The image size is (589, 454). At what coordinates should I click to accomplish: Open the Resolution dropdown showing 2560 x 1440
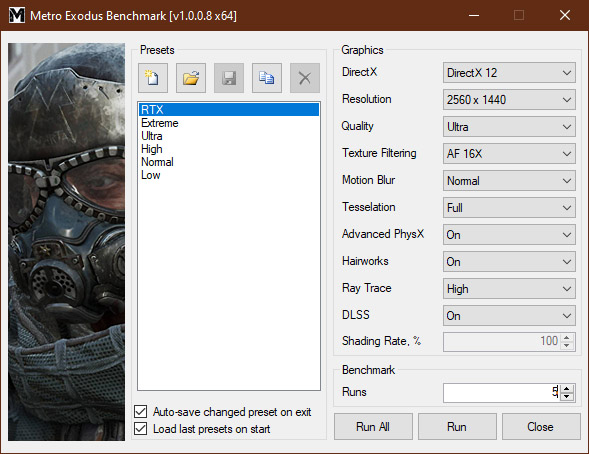(x=509, y=100)
